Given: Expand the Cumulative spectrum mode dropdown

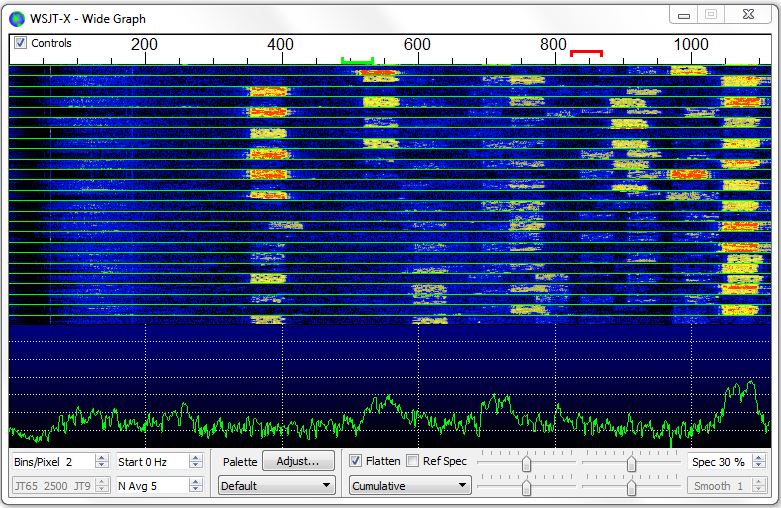Looking at the screenshot, I should (408, 486).
